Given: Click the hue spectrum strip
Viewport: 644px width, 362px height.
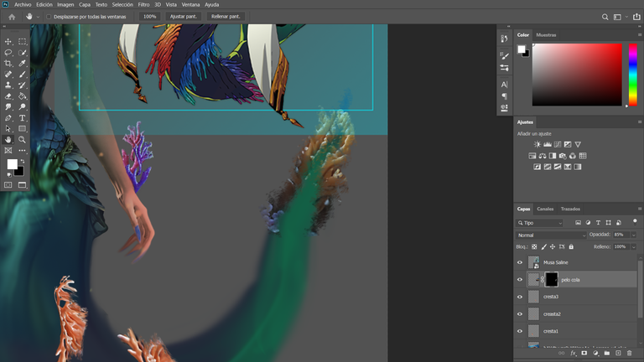Looking at the screenshot, I should coord(633,75).
